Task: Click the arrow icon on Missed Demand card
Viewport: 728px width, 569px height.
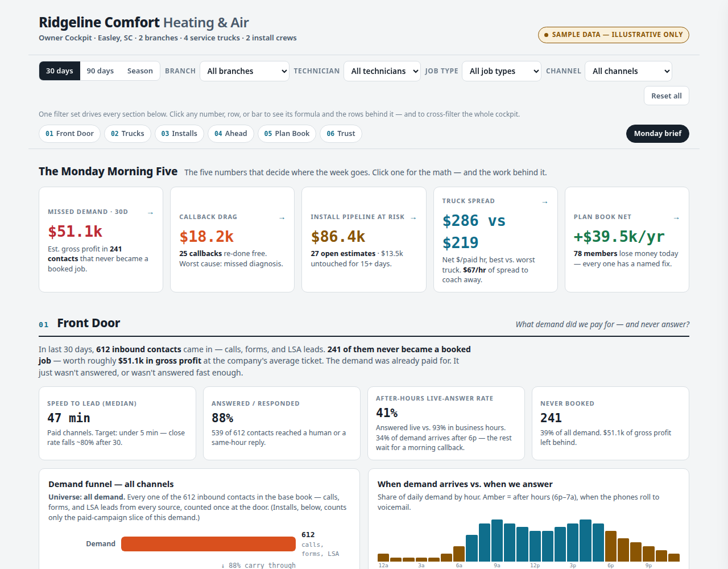Action: tap(151, 213)
